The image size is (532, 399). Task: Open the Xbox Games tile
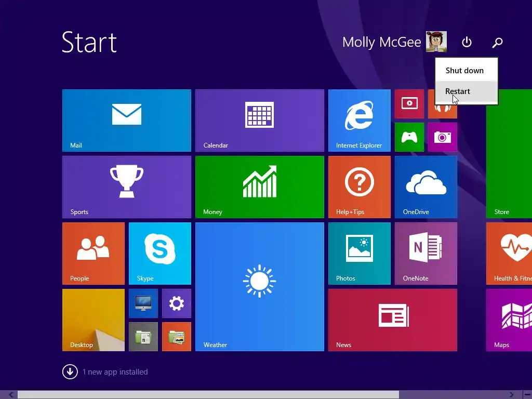[x=409, y=137]
